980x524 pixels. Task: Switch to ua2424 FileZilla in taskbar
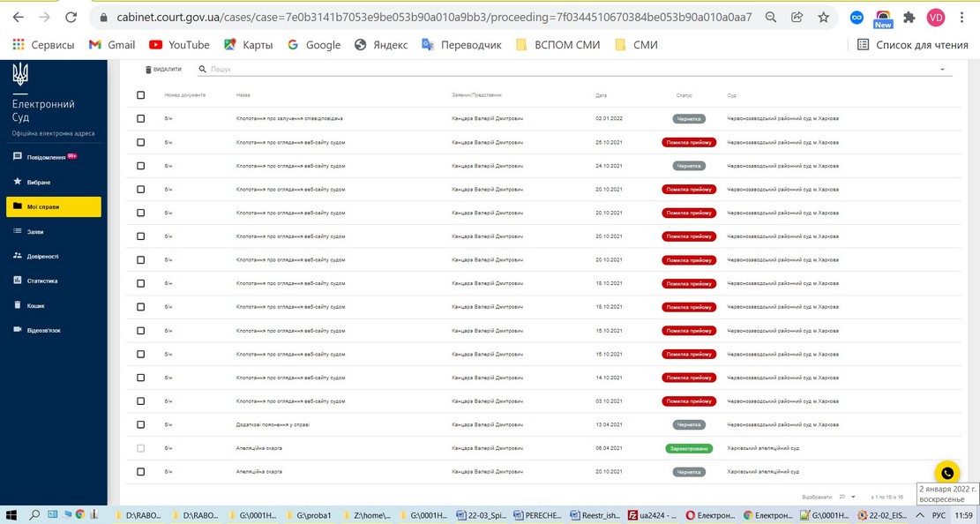click(652, 515)
